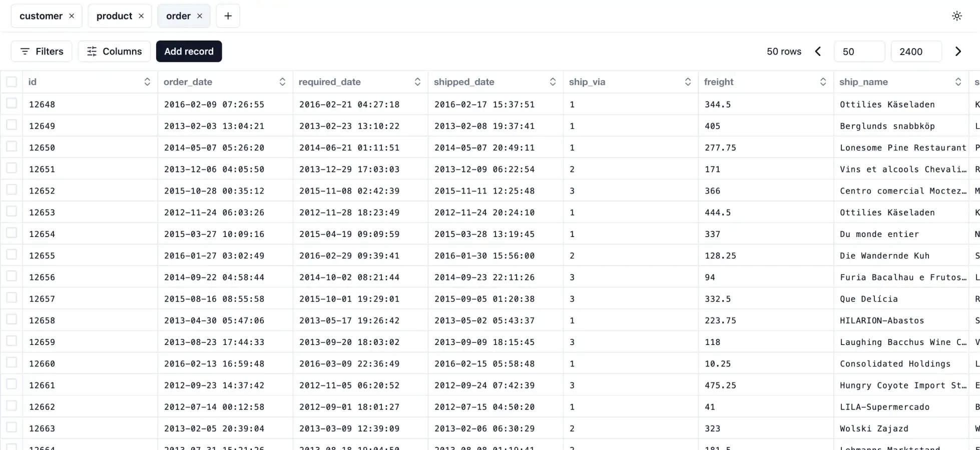Select the checkbox for row 12648
Image resolution: width=980 pixels, height=450 pixels.
[x=12, y=103]
